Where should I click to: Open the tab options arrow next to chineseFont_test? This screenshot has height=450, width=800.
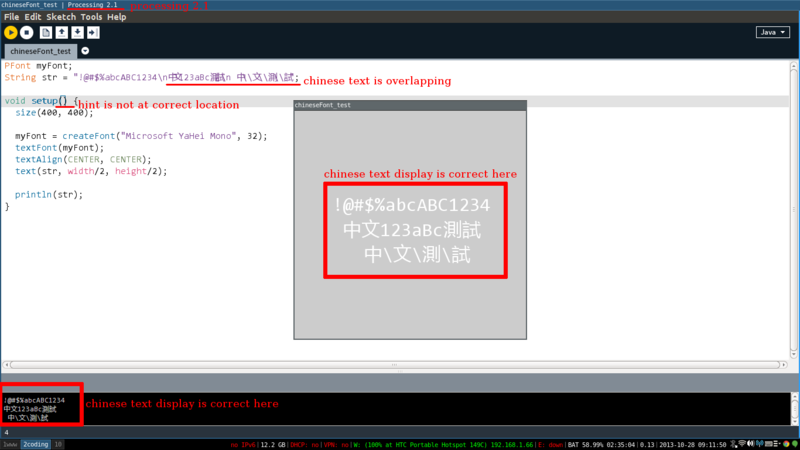pyautogui.click(x=85, y=51)
